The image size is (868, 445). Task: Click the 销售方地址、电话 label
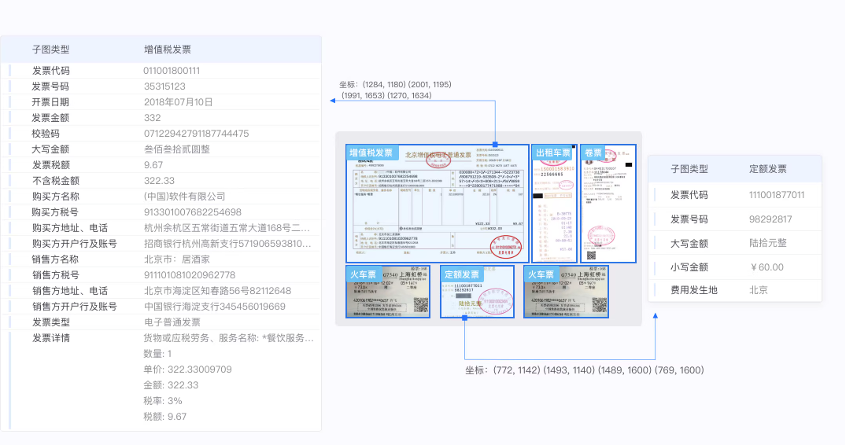point(70,292)
